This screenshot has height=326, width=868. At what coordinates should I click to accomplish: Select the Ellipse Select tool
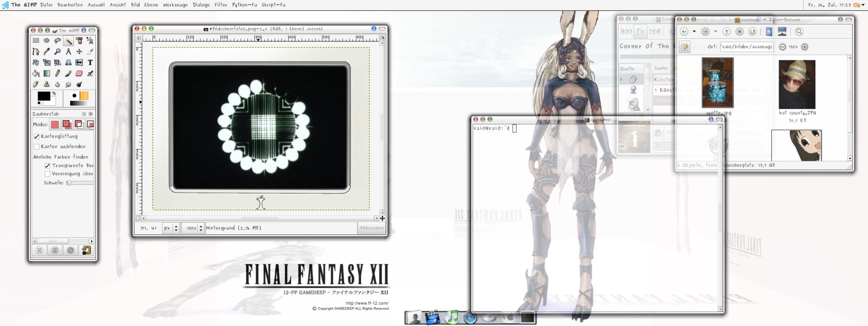(46, 40)
